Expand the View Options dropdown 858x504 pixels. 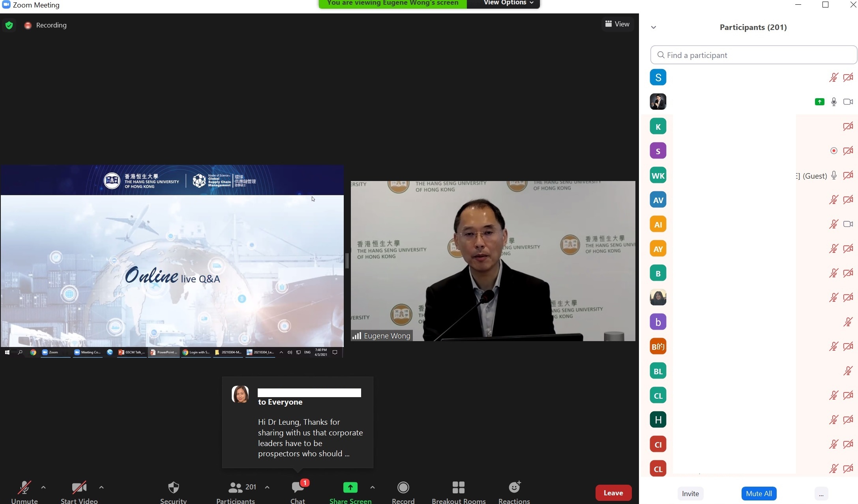coord(508,3)
